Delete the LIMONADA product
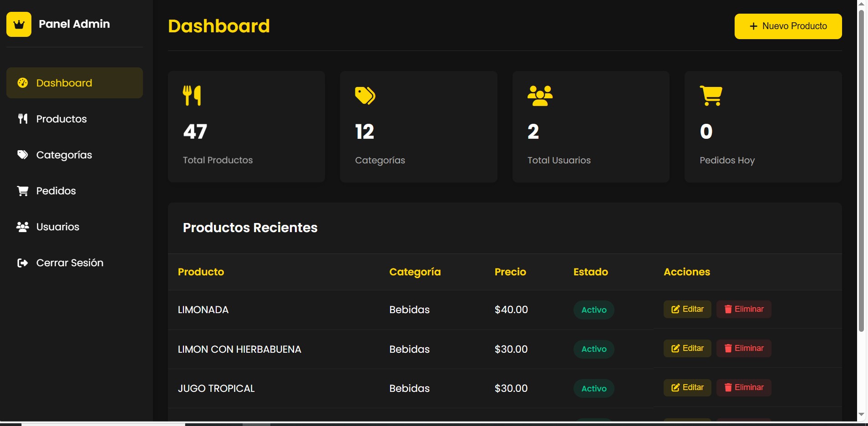This screenshot has width=868, height=426. coord(743,309)
